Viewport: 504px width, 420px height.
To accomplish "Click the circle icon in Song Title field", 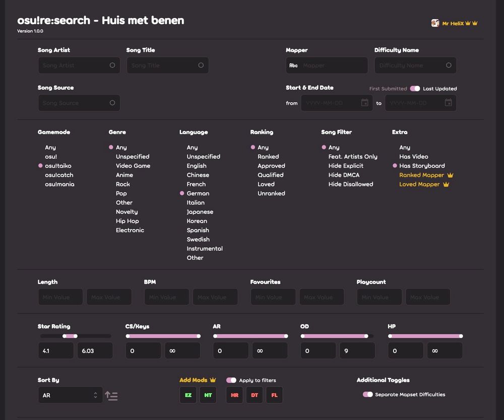I will coord(201,65).
